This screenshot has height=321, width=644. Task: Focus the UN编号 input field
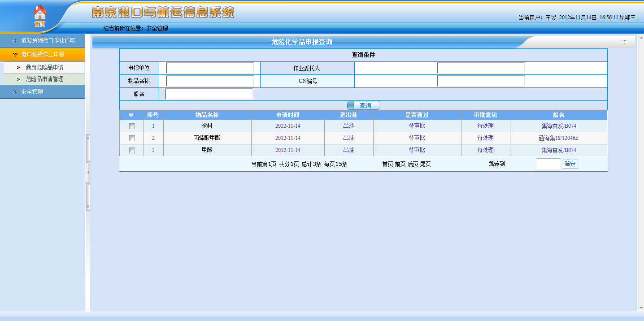(x=480, y=81)
